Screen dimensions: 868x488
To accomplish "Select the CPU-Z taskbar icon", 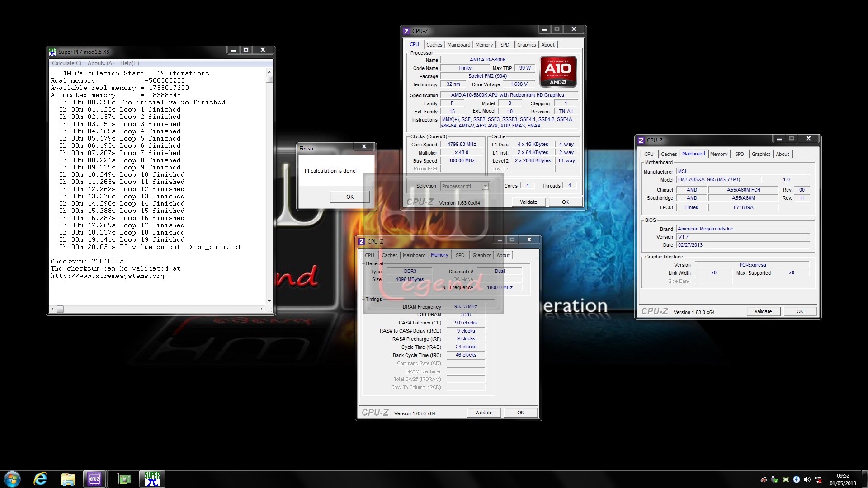I will (94, 479).
